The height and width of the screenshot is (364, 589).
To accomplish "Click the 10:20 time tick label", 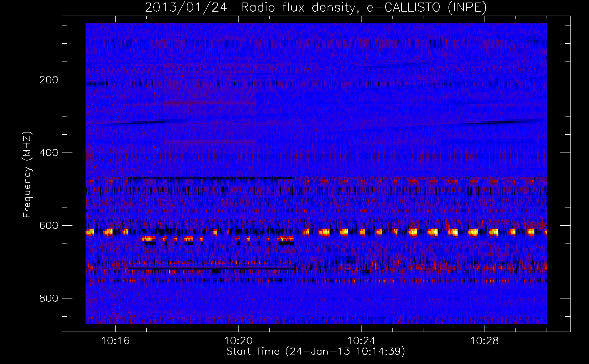I will pos(238,341).
